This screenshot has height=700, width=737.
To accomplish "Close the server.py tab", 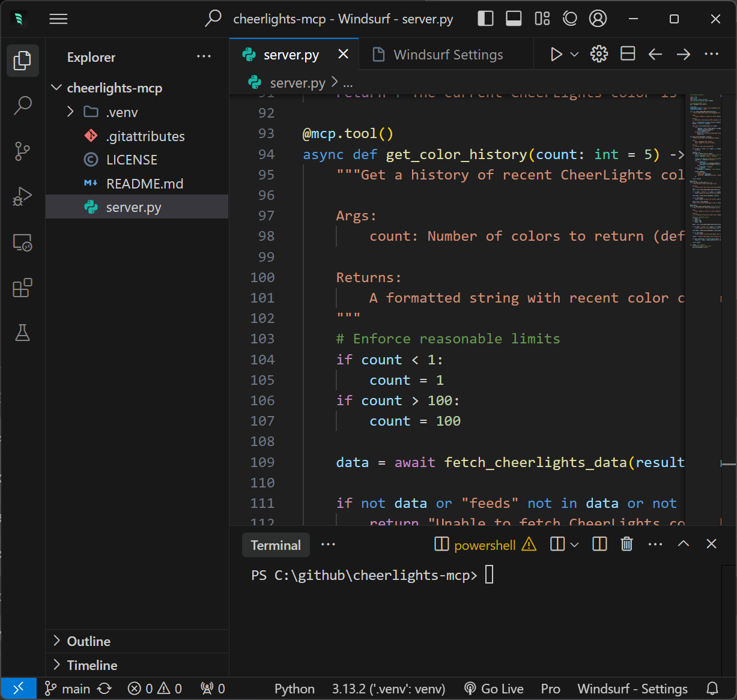I will [x=344, y=54].
